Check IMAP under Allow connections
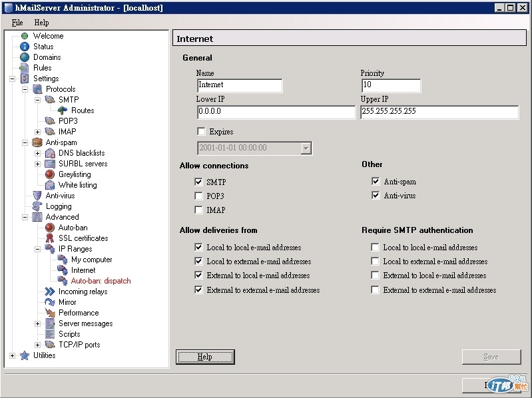Image resolution: width=532 pixels, height=398 pixels. coord(198,210)
